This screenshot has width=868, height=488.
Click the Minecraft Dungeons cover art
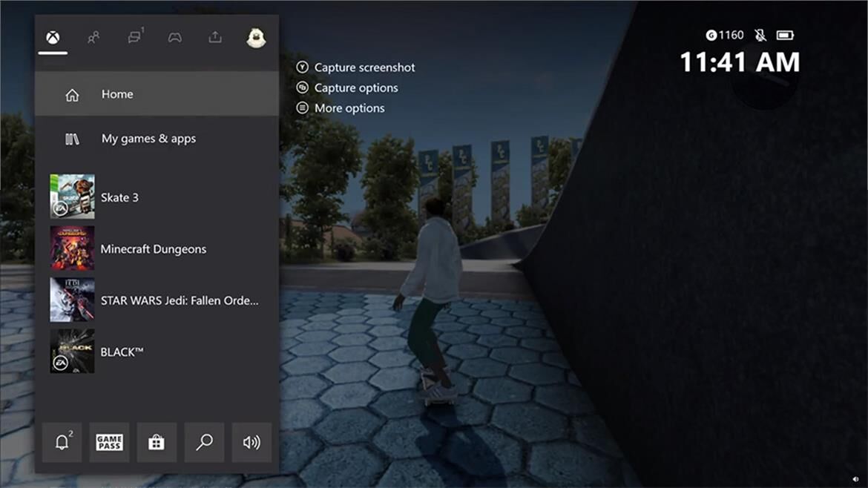(x=72, y=248)
